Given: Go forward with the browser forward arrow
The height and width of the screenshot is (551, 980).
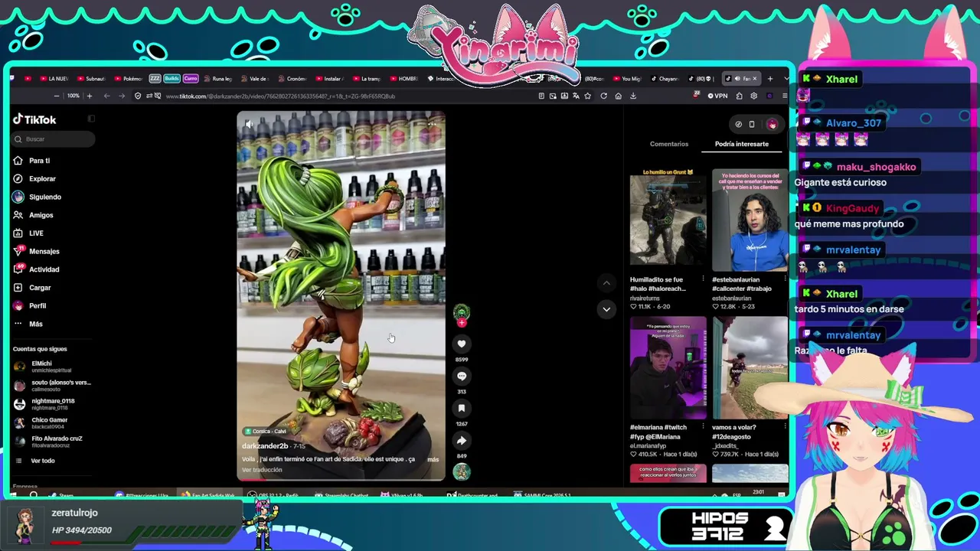Looking at the screenshot, I should click(121, 96).
